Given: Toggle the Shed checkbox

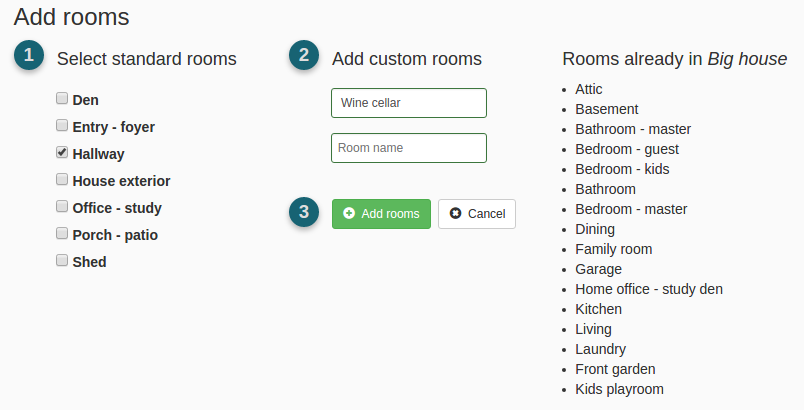Looking at the screenshot, I should pyautogui.click(x=62, y=260).
